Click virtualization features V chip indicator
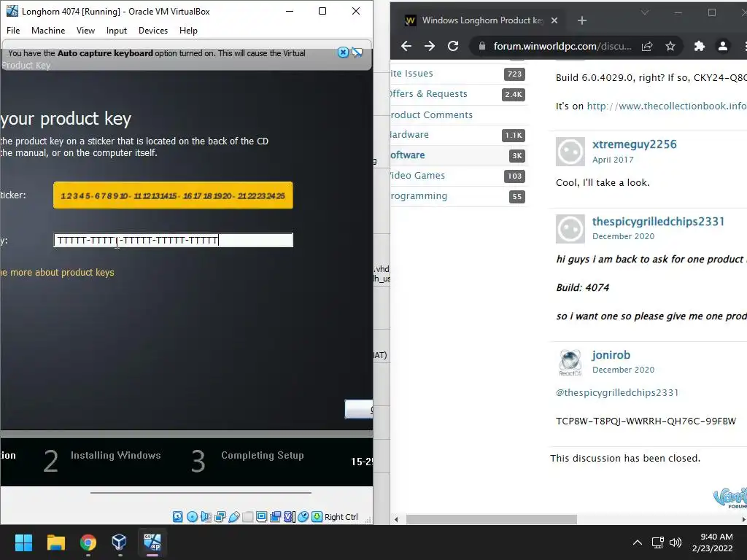Image resolution: width=747 pixels, height=560 pixels. pyautogui.click(x=289, y=517)
